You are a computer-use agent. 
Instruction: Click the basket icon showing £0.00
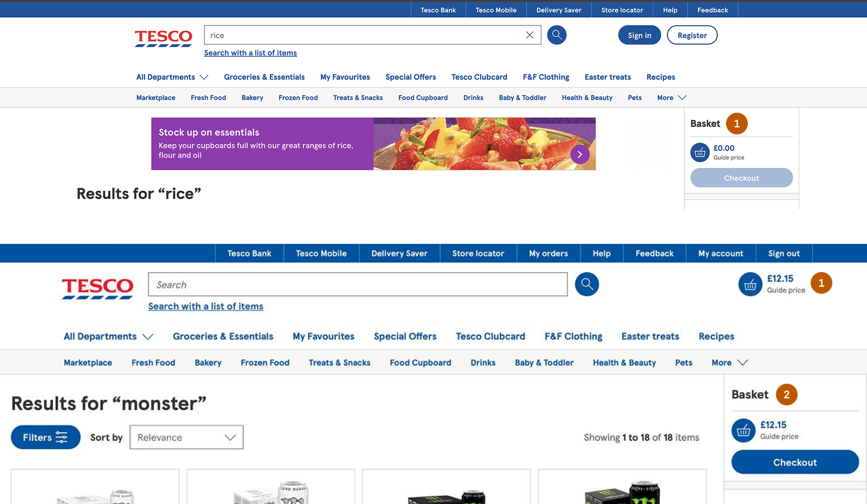tap(700, 153)
